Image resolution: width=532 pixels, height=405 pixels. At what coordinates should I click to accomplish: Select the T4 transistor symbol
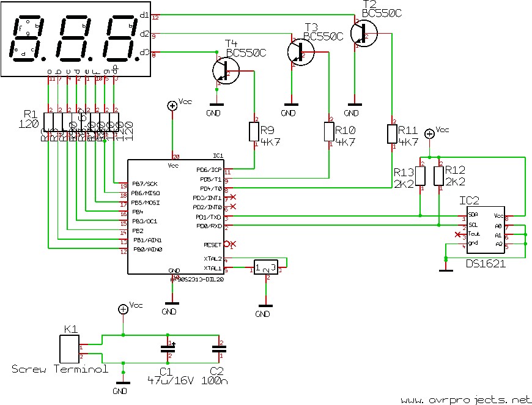point(226,70)
